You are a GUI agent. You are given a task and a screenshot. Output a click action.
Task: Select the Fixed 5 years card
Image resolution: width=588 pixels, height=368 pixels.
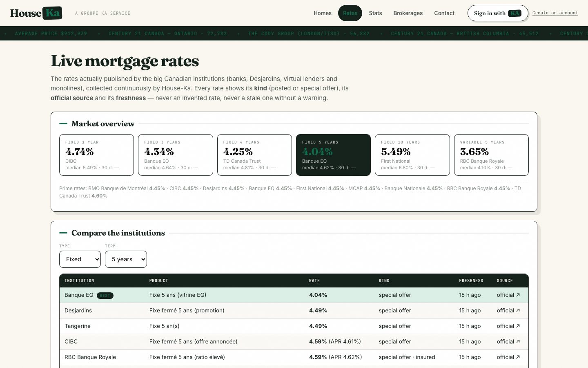(333, 155)
